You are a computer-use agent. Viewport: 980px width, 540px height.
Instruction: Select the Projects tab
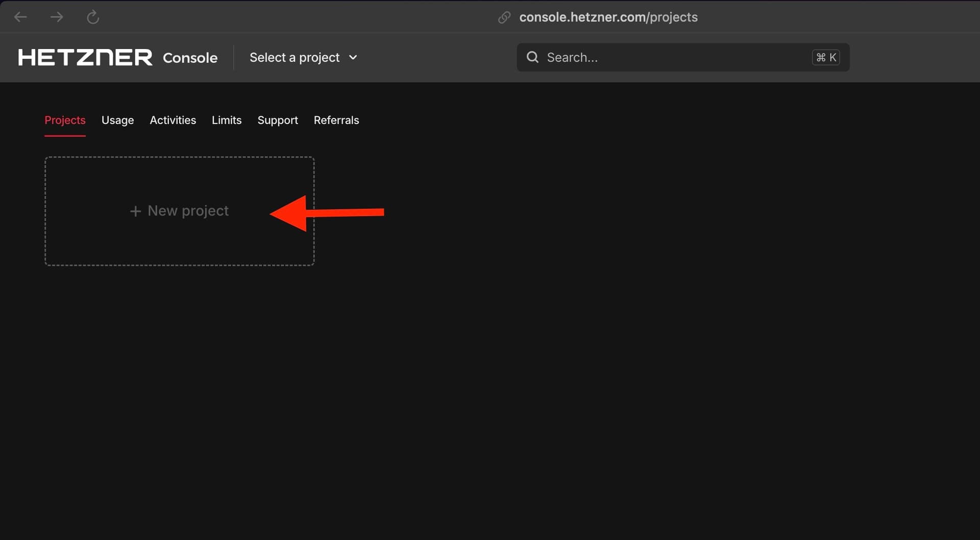(x=65, y=120)
